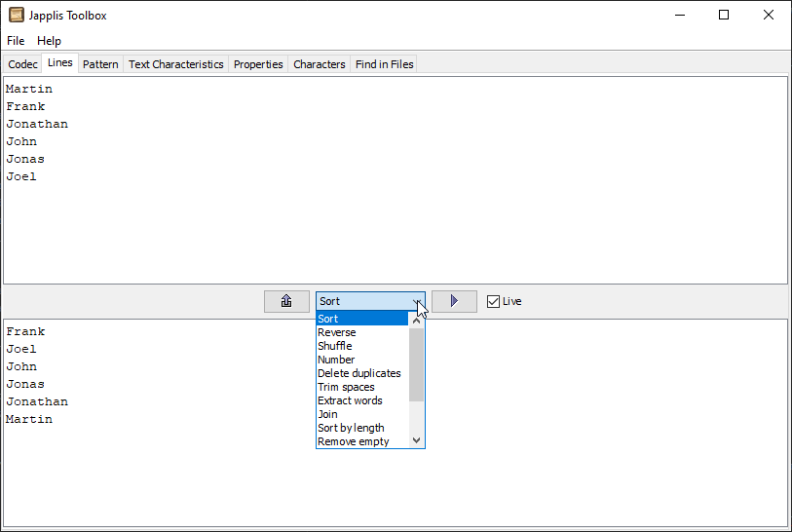This screenshot has height=532, width=792.
Task: Click the move-output-up arrow button
Action: tap(286, 301)
